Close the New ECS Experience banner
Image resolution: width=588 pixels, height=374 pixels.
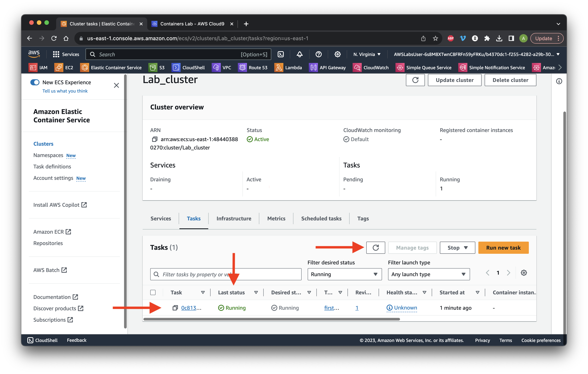[x=116, y=85]
